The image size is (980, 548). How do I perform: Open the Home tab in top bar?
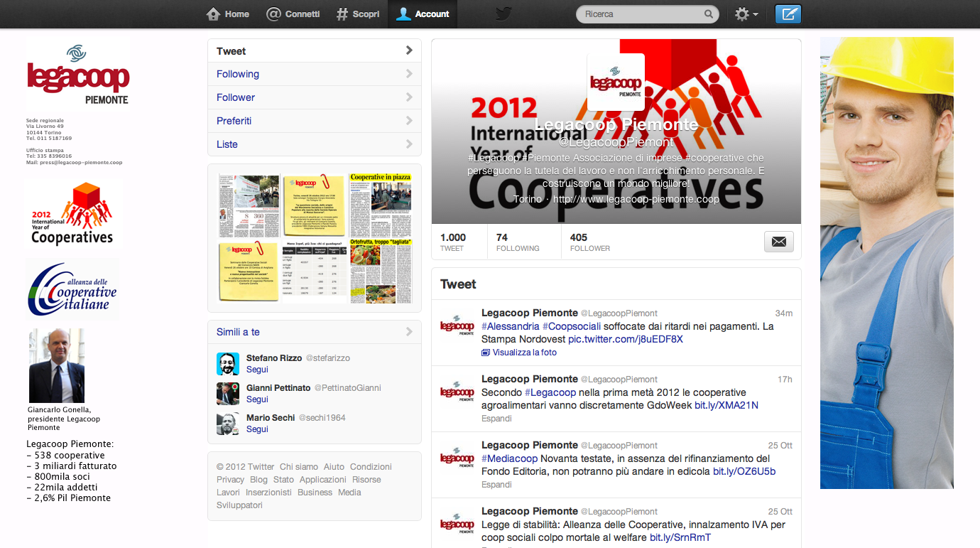click(228, 14)
